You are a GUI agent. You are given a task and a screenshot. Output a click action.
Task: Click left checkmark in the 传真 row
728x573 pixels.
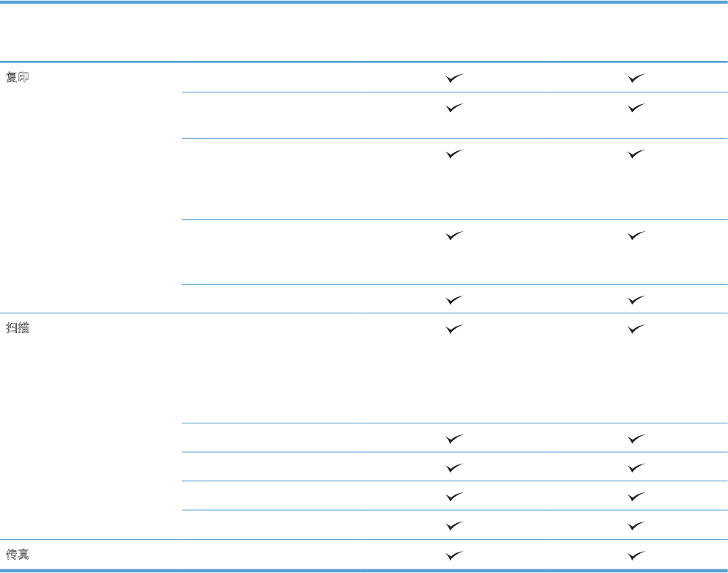click(x=454, y=555)
